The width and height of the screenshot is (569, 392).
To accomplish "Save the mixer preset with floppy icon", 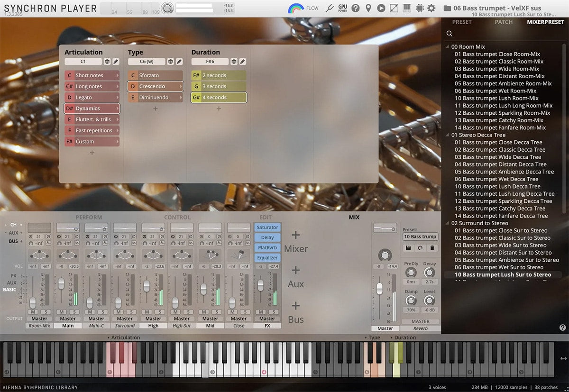I will [408, 248].
